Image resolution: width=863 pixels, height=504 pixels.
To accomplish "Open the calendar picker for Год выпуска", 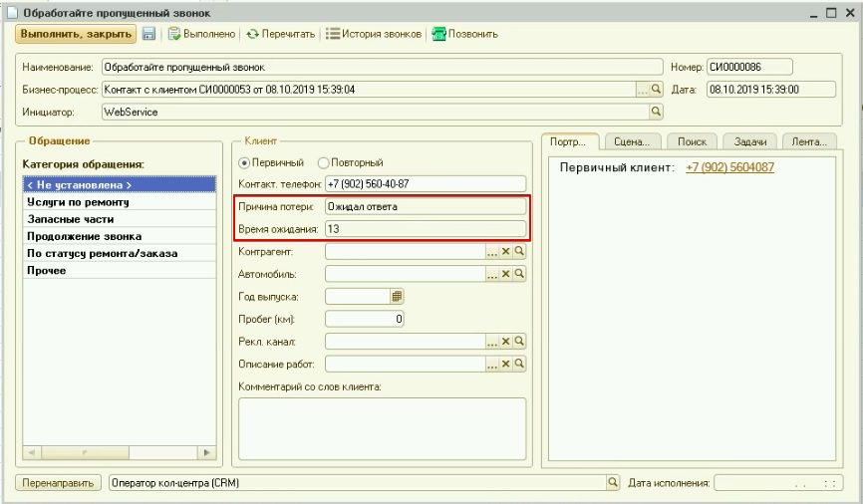I will pyautogui.click(x=396, y=296).
